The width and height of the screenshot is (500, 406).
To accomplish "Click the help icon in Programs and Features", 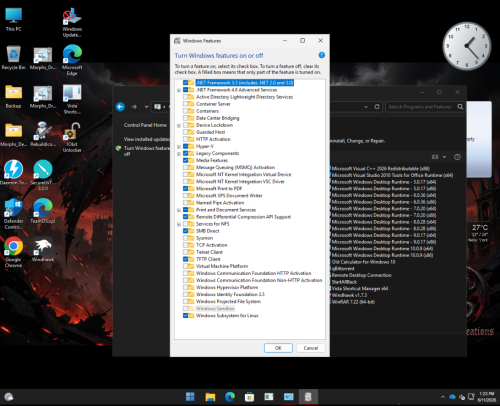I will coord(457,157).
